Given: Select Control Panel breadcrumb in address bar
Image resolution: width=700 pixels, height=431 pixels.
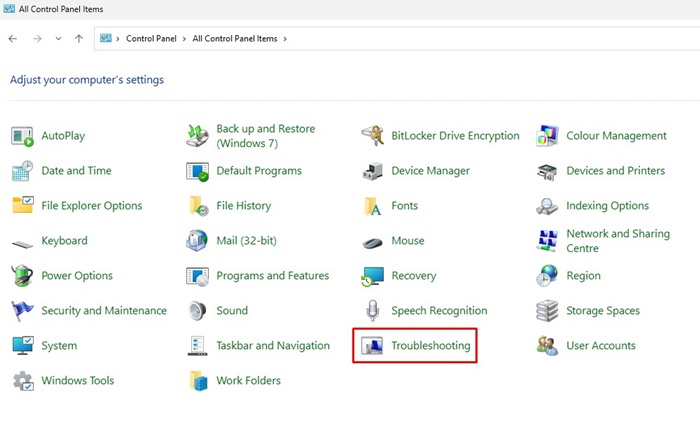Looking at the screenshot, I should coord(151,39).
